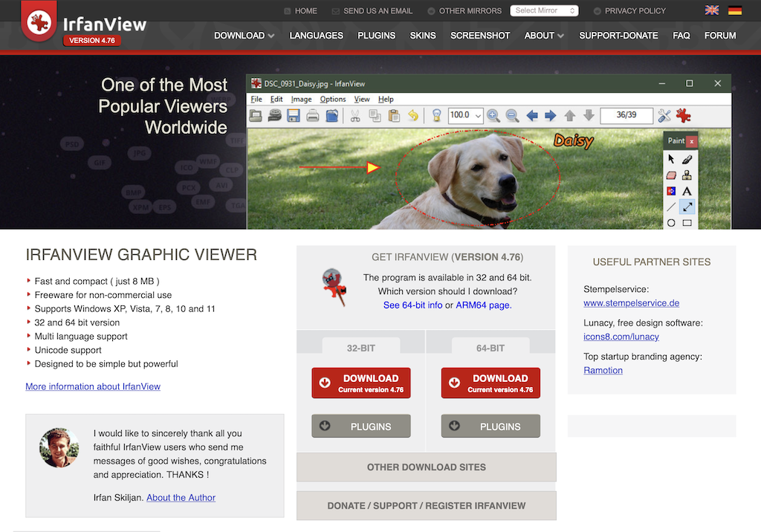This screenshot has width=761, height=532.
Task: Switch site language with the UK flag
Action: tap(711, 10)
